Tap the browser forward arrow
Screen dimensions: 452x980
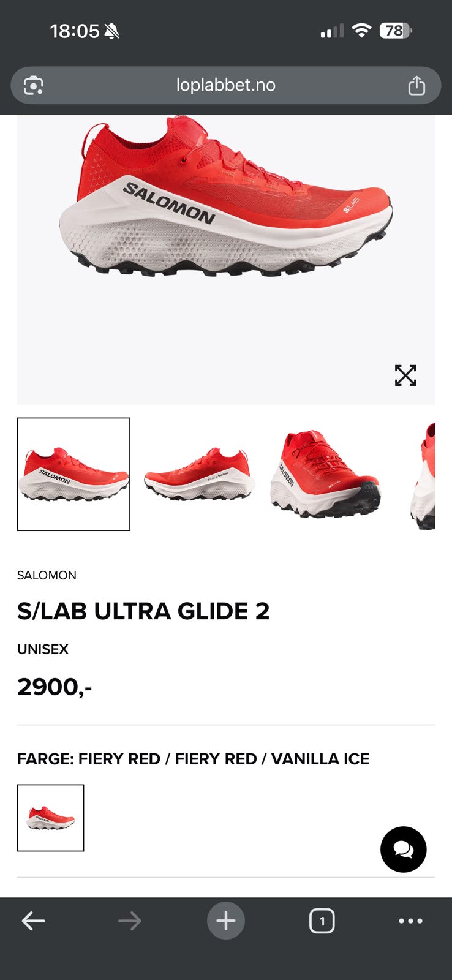[x=129, y=921]
